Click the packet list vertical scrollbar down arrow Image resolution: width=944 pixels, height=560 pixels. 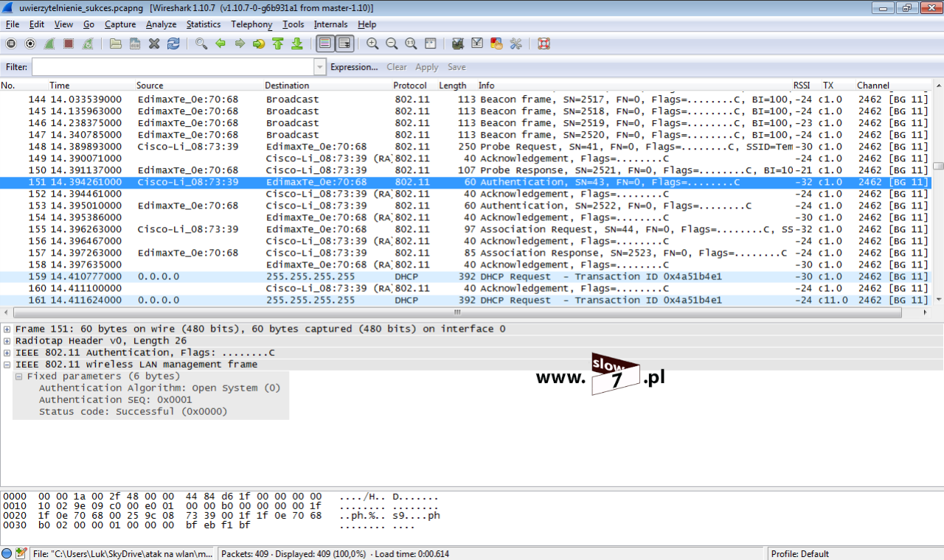pyautogui.click(x=938, y=300)
